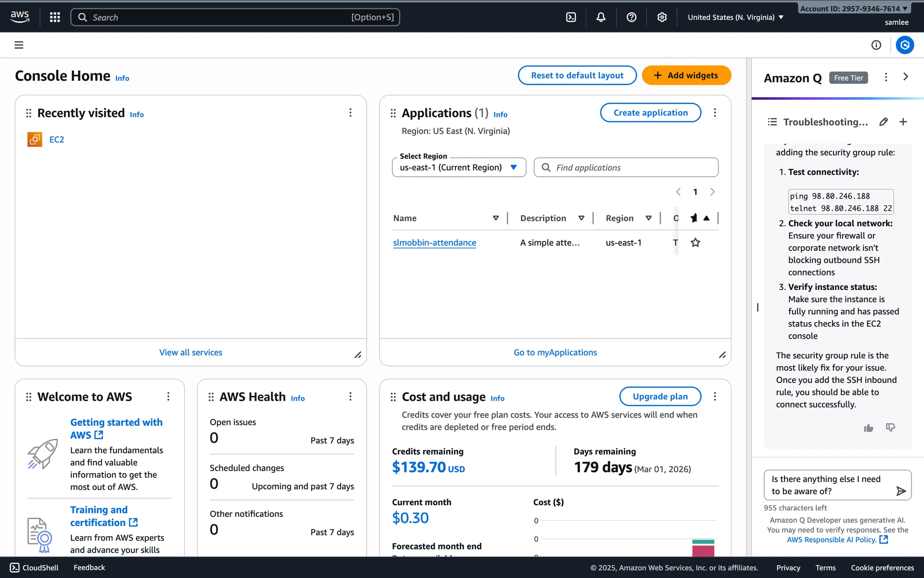The width and height of the screenshot is (924, 578).
Task: Expand the United States (N. Virginia) region menu
Action: pos(735,17)
